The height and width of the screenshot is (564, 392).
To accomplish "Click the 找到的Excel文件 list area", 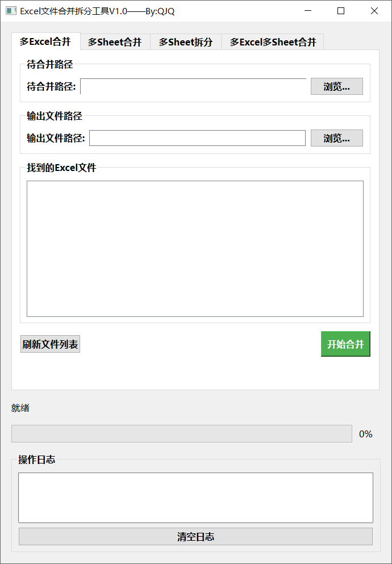I will pyautogui.click(x=195, y=248).
